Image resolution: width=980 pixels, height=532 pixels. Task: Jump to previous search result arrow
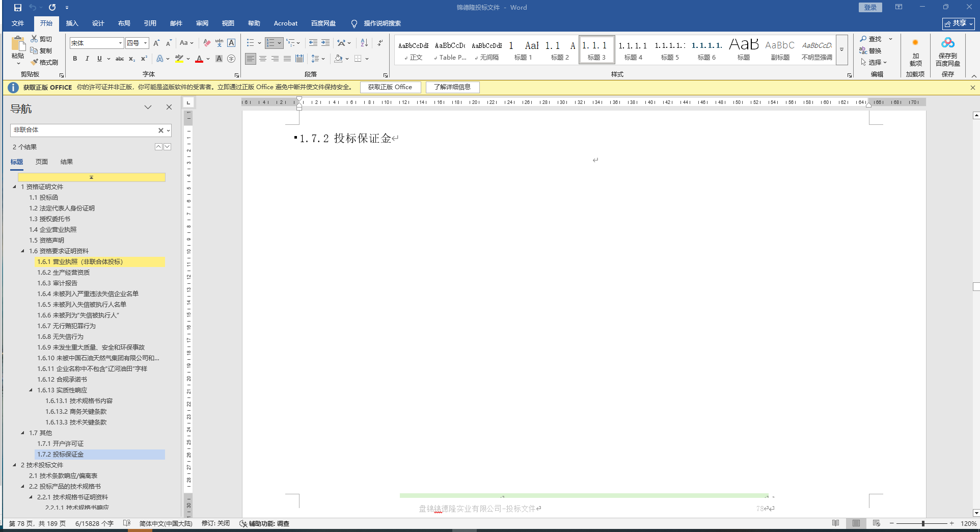(158, 147)
